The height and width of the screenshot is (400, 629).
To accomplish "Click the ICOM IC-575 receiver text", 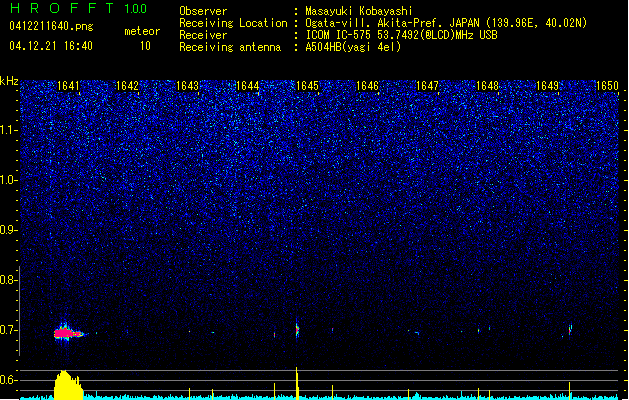I will (x=401, y=35).
